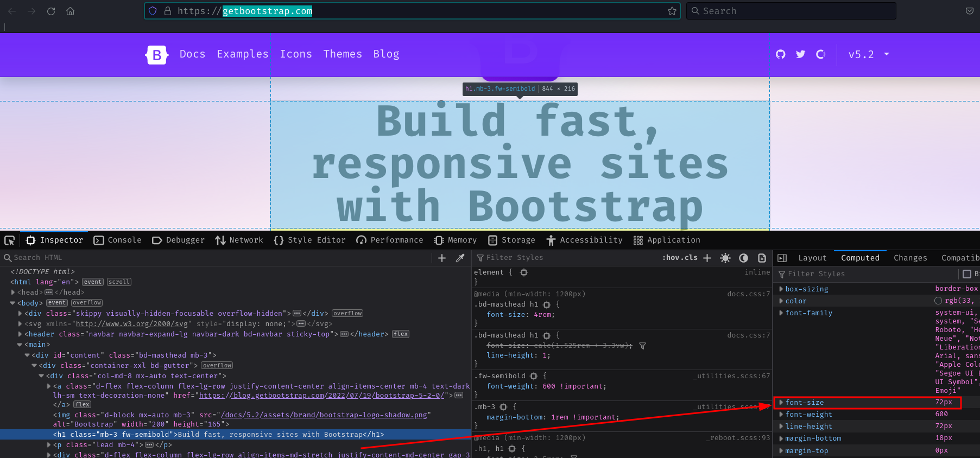Collapse the main element node
The image size is (980, 458).
tap(20, 345)
